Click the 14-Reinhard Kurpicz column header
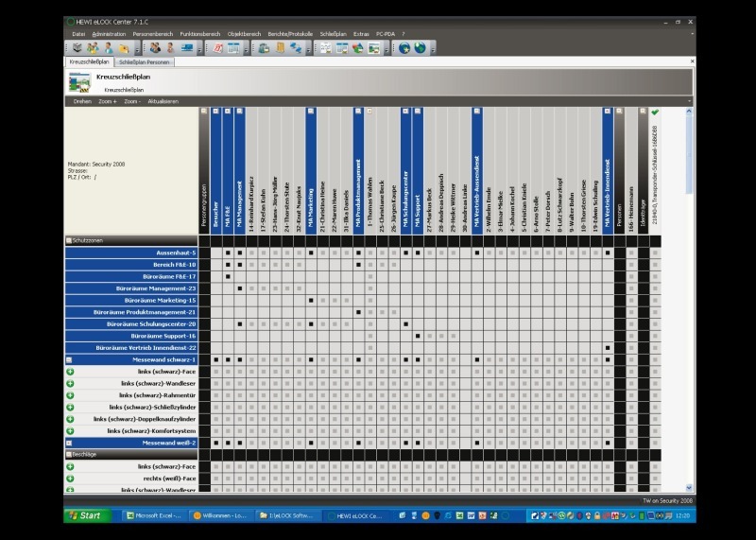Image resolution: width=756 pixels, height=540 pixels. pos(251,171)
